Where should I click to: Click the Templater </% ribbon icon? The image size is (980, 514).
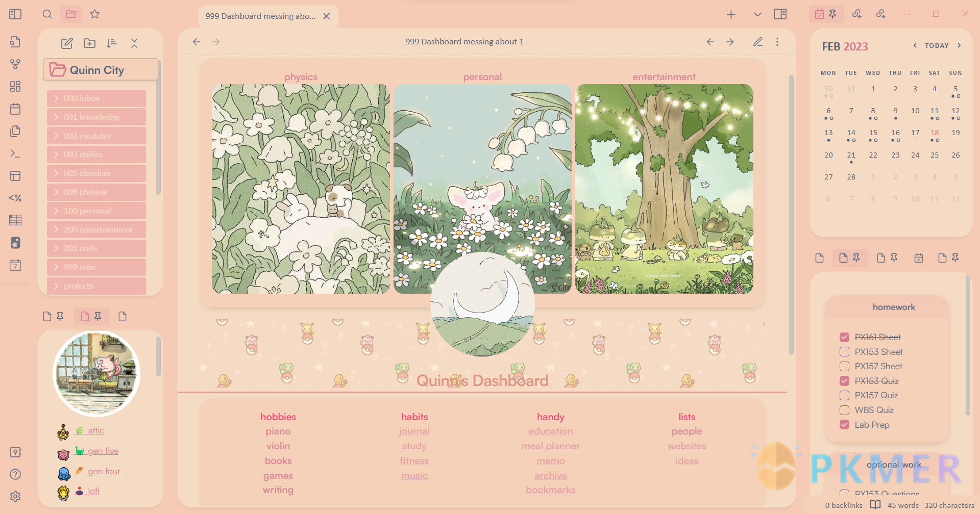point(15,198)
